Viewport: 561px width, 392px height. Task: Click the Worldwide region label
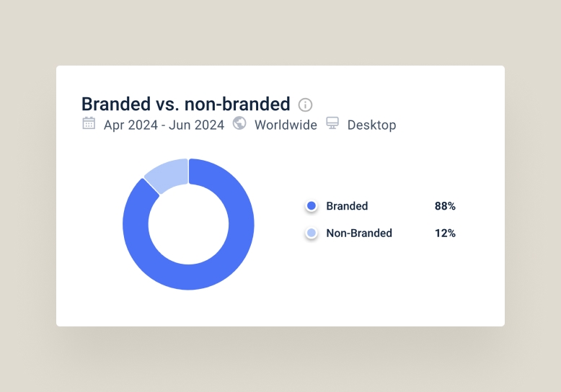pos(286,125)
